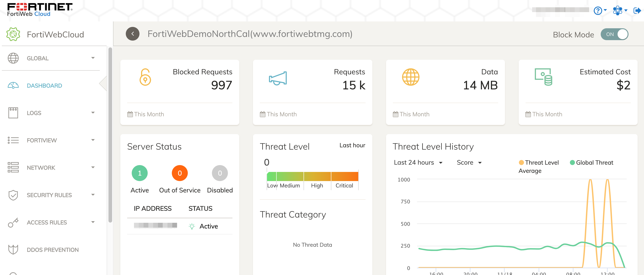644x275 pixels.
Task: Turn off Block Mode toggle
Action: pos(614,34)
